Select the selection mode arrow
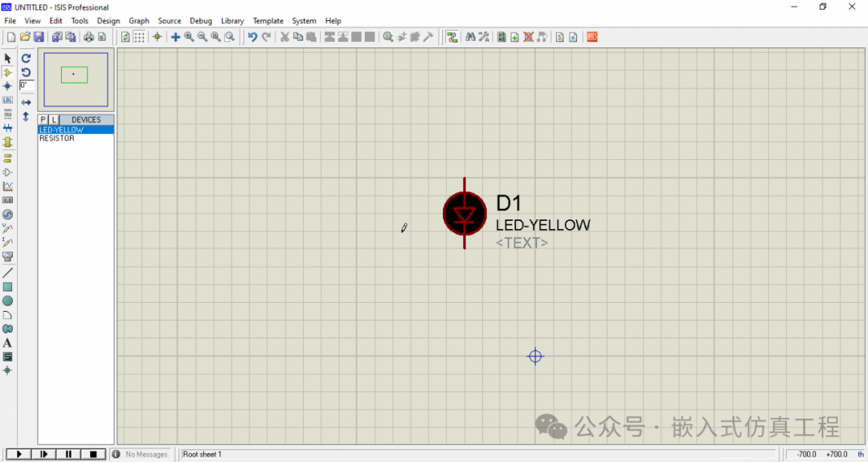 pyautogui.click(x=8, y=58)
